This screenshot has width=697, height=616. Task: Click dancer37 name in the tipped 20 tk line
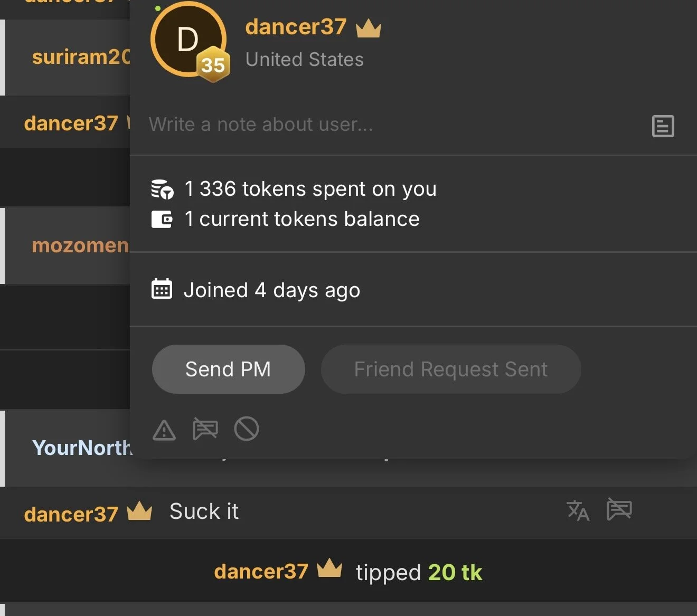[261, 572]
